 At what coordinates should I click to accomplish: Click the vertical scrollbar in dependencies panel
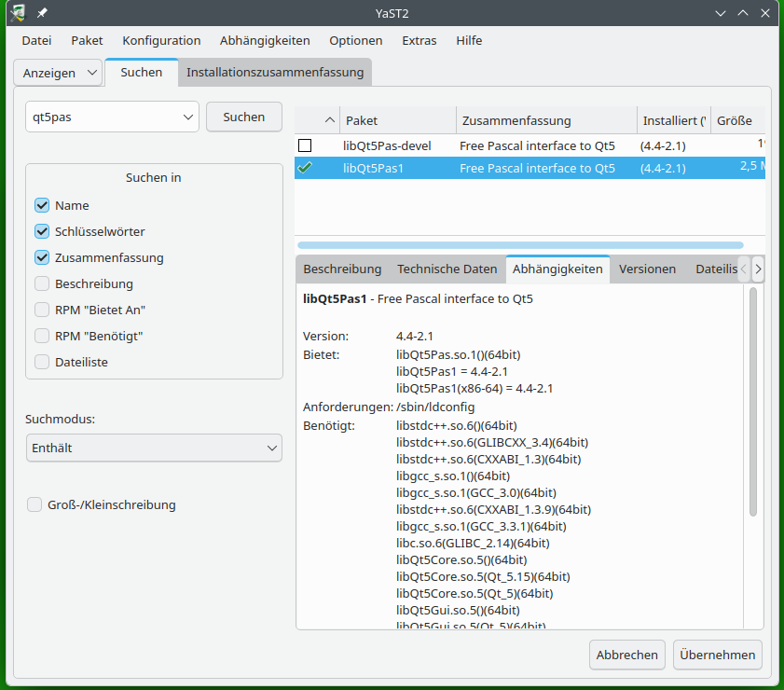753,401
